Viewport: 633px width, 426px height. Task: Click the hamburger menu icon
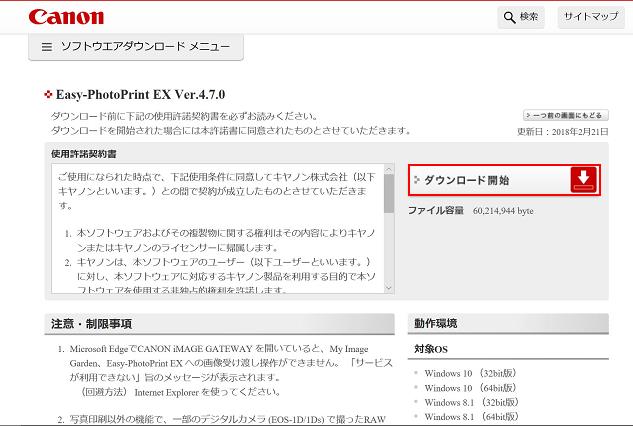tap(47, 47)
